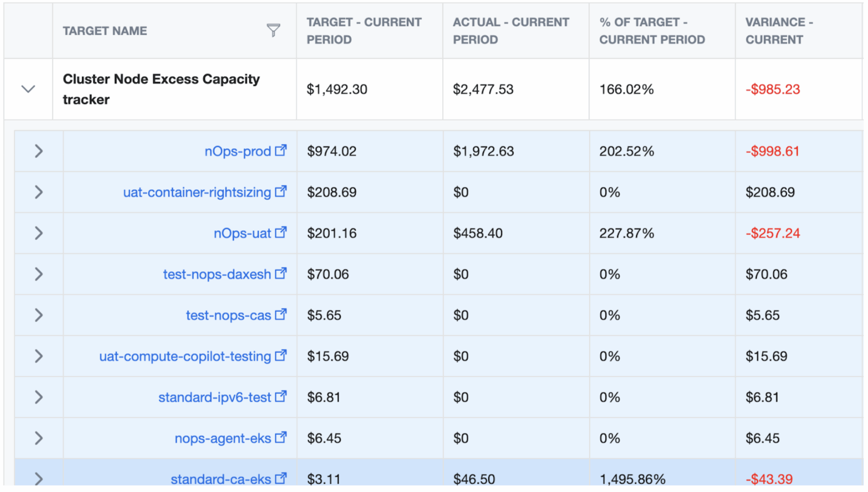Collapse Cluster Node Excess Capacity tracker row

tap(28, 89)
